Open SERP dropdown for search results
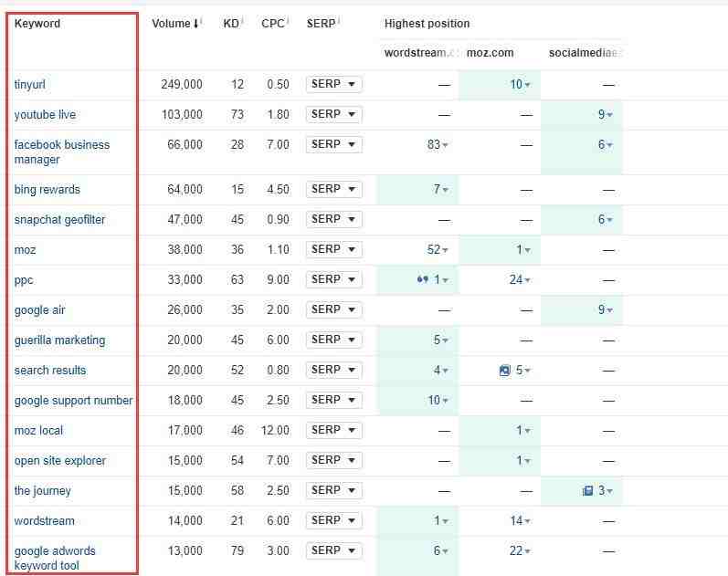Image resolution: width=728 pixels, height=576 pixels. tap(333, 370)
